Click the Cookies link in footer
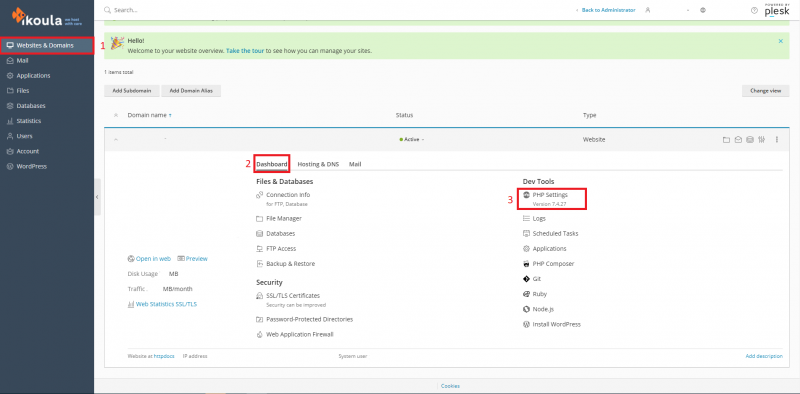 [450, 386]
